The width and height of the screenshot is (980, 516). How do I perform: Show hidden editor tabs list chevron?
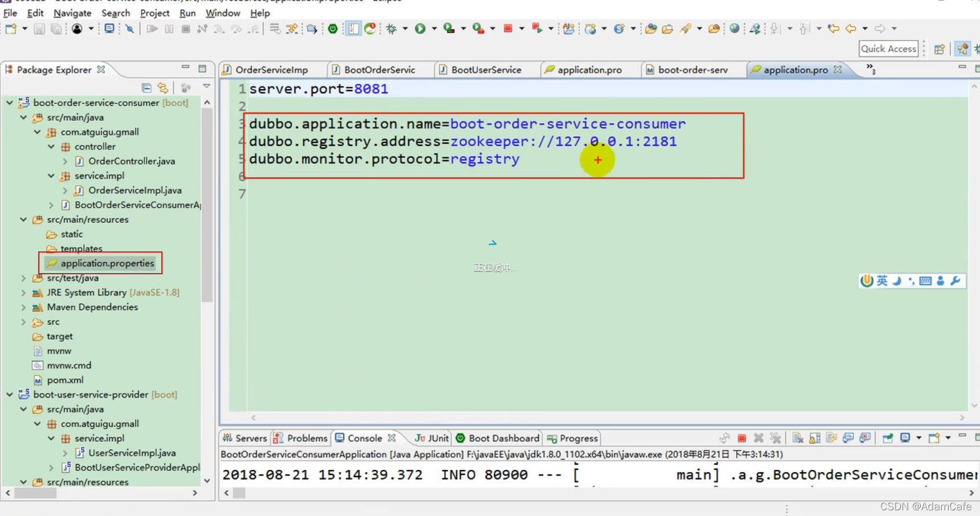(x=871, y=69)
